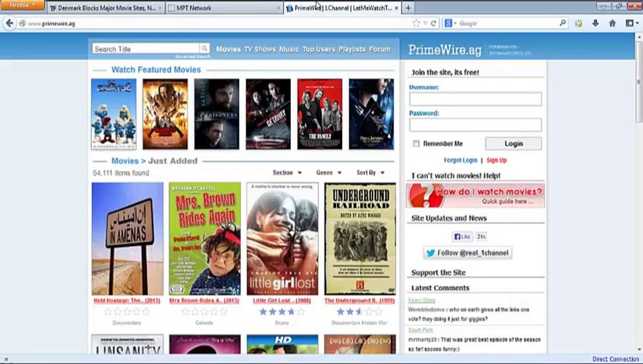Open the Machete Kills featured poster
The image size is (643, 364).
(x=165, y=114)
